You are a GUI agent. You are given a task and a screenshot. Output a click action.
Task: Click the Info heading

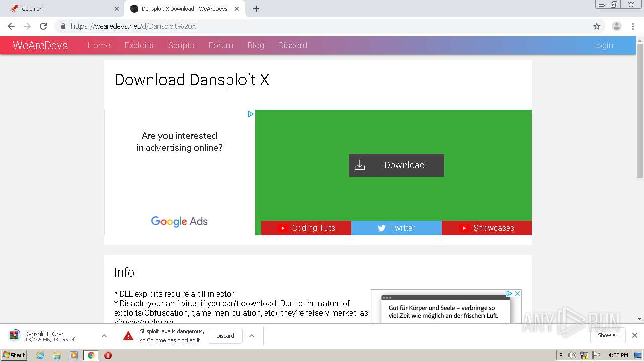124,272
